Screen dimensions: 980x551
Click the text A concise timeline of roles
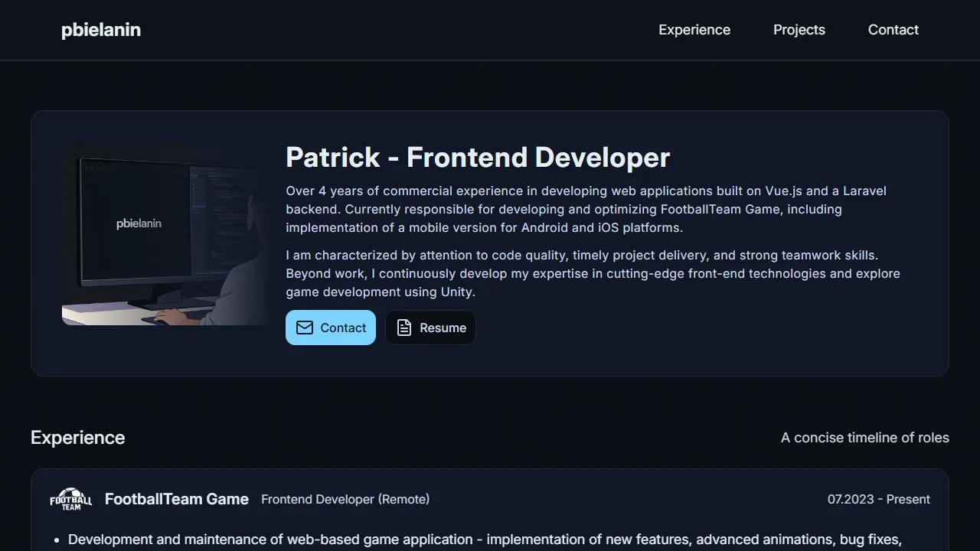[864, 437]
